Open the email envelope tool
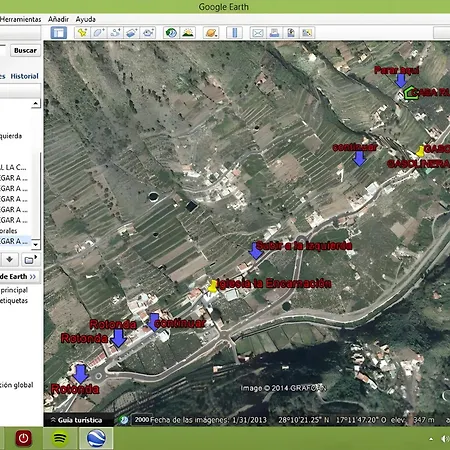This screenshot has width=450, height=450. click(x=258, y=33)
